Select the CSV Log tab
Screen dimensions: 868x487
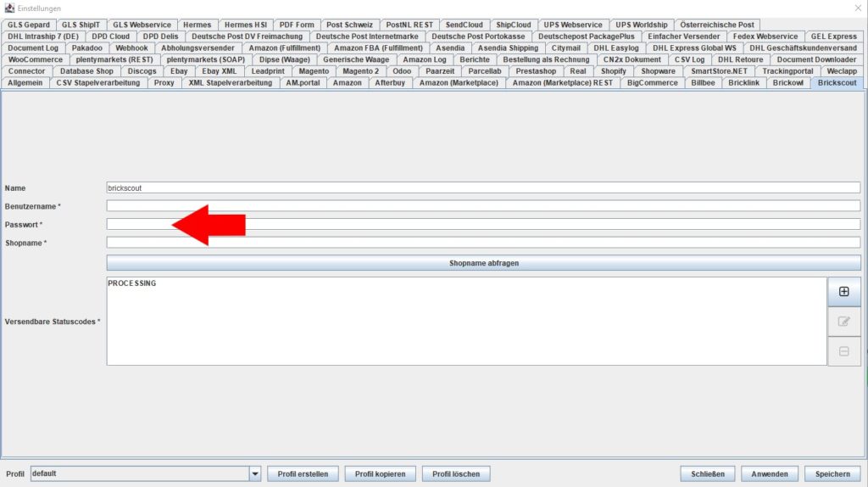pyautogui.click(x=689, y=59)
